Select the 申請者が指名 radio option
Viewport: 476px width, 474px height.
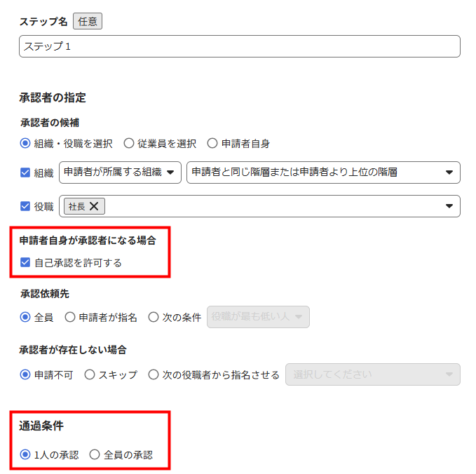[70, 317]
